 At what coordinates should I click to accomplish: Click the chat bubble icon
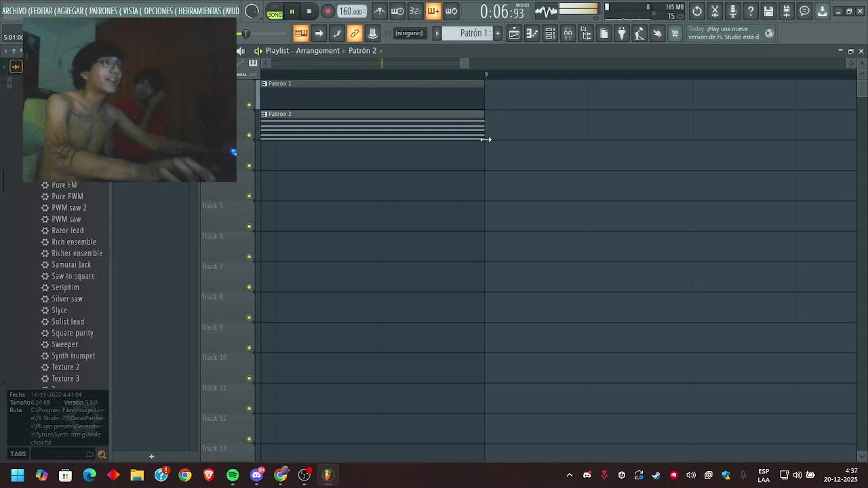click(804, 11)
